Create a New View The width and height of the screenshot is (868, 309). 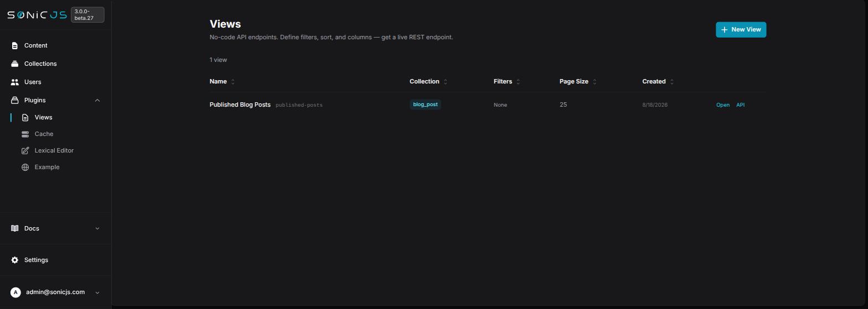[741, 30]
